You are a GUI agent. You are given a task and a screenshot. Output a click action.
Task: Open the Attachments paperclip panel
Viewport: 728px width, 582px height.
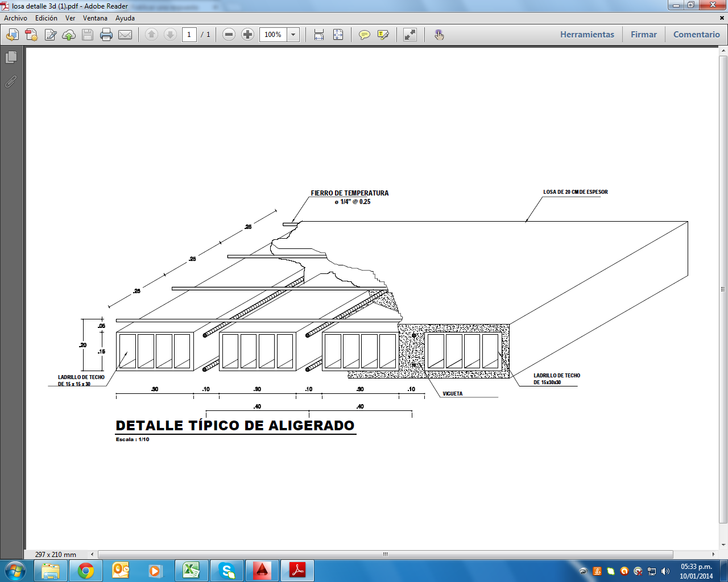point(11,82)
